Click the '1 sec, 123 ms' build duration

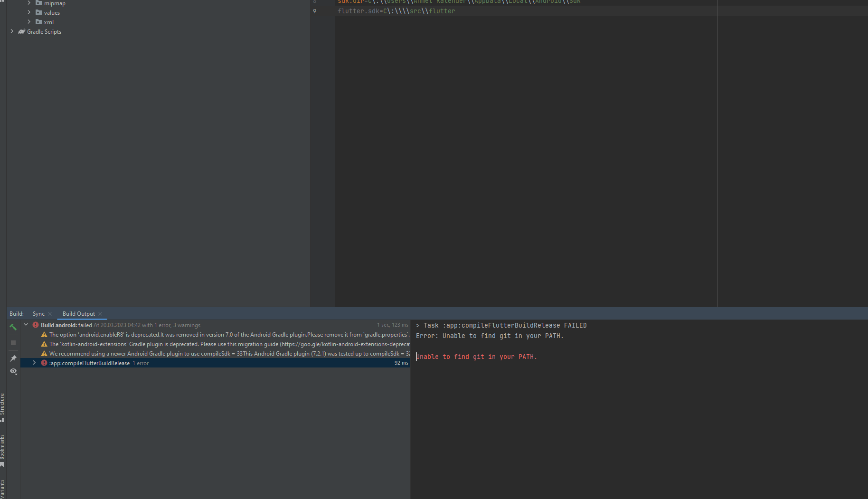(x=393, y=325)
